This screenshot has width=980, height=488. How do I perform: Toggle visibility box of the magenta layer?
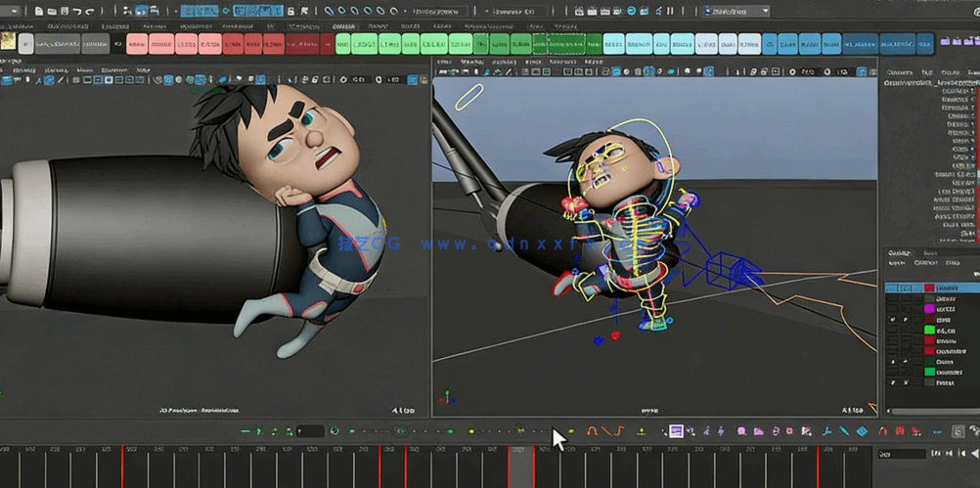(891, 308)
